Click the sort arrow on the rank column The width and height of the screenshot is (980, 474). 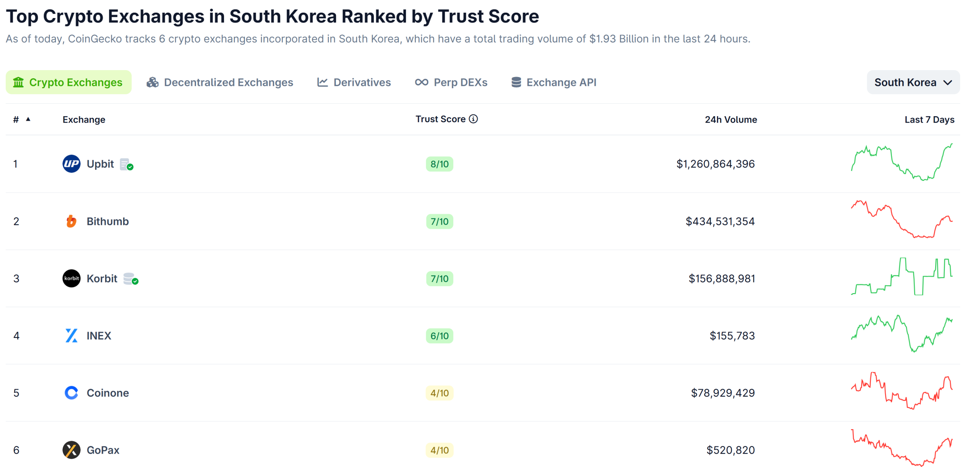click(28, 119)
